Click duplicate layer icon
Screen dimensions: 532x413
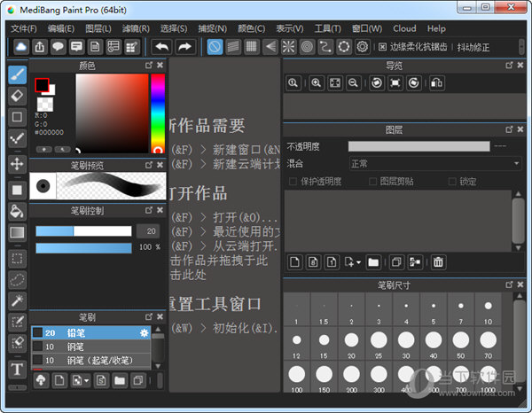(x=396, y=262)
